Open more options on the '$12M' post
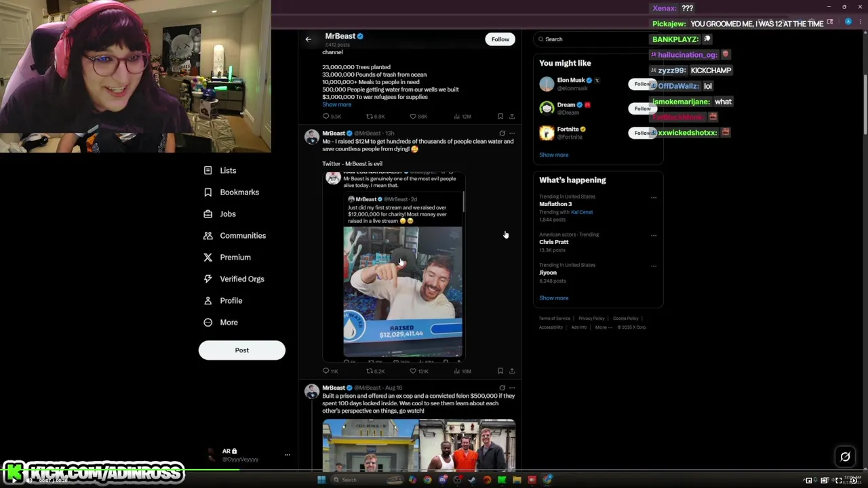The height and width of the screenshot is (488, 868). coord(512,134)
